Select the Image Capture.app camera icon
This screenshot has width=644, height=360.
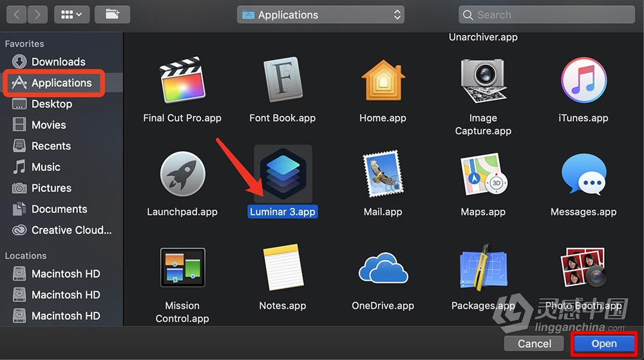[483, 81]
